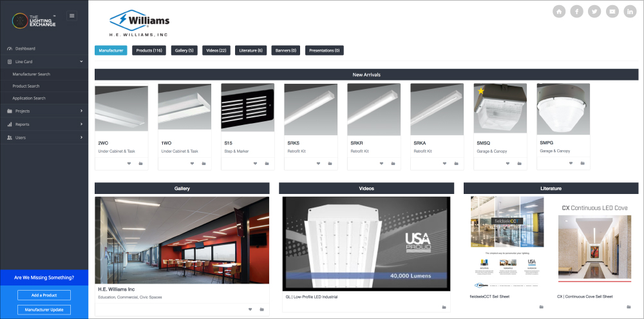
Task: Favorite the H.E. Williams gallery image
Action: [250, 309]
